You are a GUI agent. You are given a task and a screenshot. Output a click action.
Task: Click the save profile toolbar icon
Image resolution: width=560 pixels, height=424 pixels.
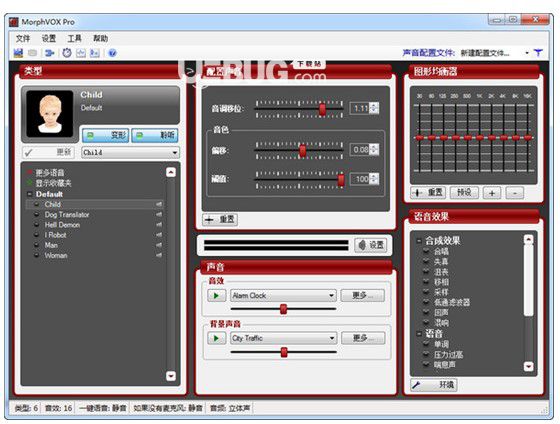(18, 53)
